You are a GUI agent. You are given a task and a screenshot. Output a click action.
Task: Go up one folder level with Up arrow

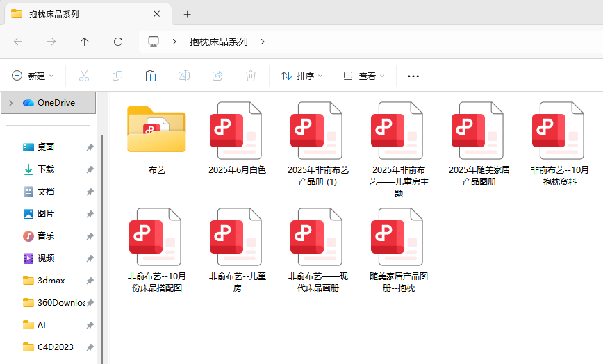85,42
